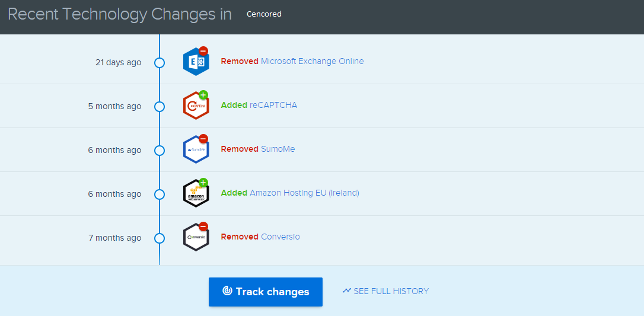The width and height of the screenshot is (644, 316).
Task: Click the radar icon inside Track changes
Action: tap(227, 291)
